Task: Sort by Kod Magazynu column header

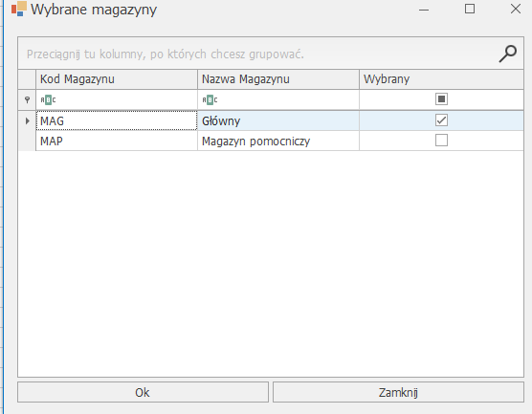Action: tap(117, 79)
